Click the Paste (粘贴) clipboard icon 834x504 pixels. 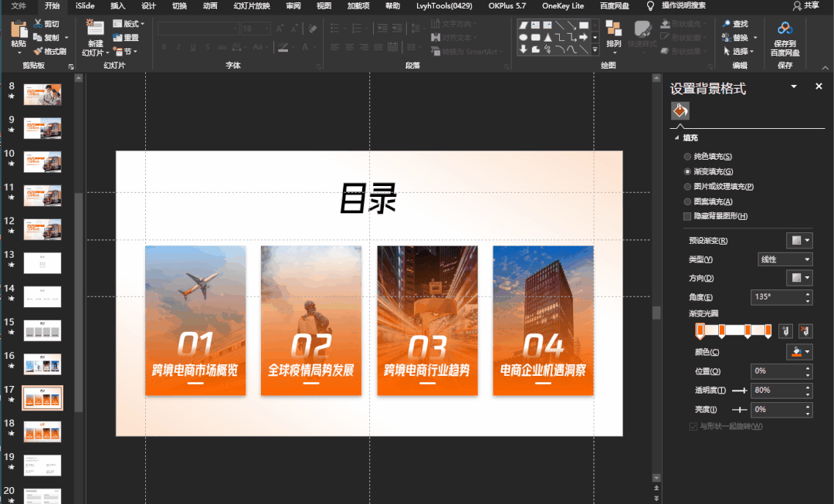18,30
